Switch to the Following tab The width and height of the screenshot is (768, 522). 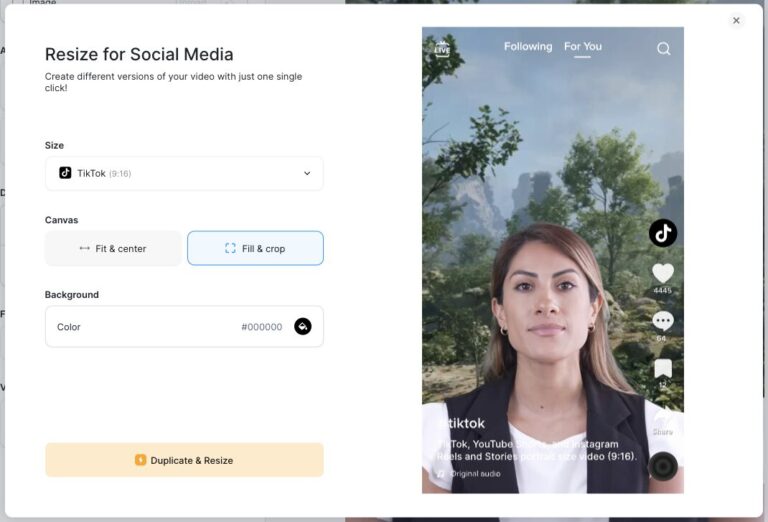pos(527,47)
